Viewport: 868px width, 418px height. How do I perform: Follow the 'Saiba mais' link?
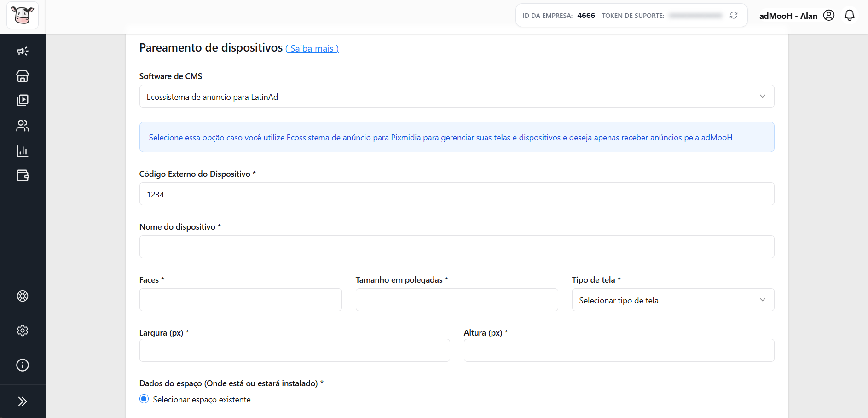coord(312,48)
